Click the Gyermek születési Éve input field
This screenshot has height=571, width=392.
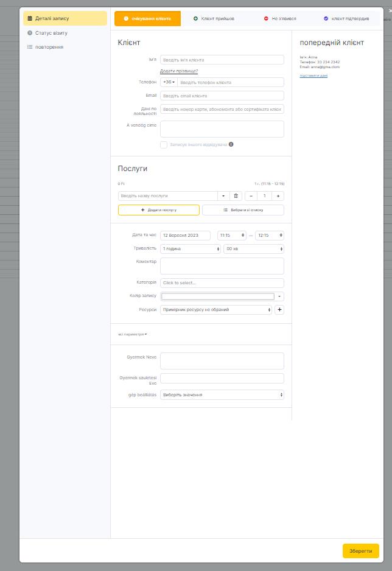click(222, 378)
